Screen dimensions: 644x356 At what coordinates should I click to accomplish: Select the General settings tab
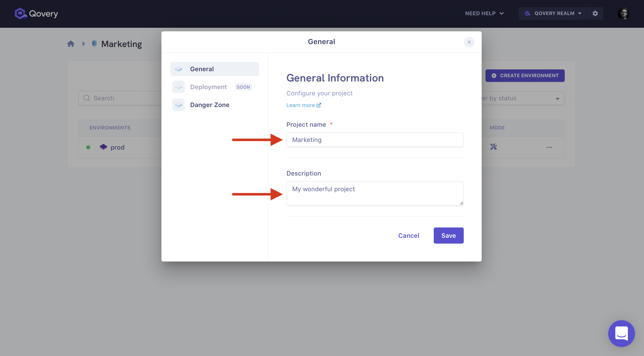(215, 69)
